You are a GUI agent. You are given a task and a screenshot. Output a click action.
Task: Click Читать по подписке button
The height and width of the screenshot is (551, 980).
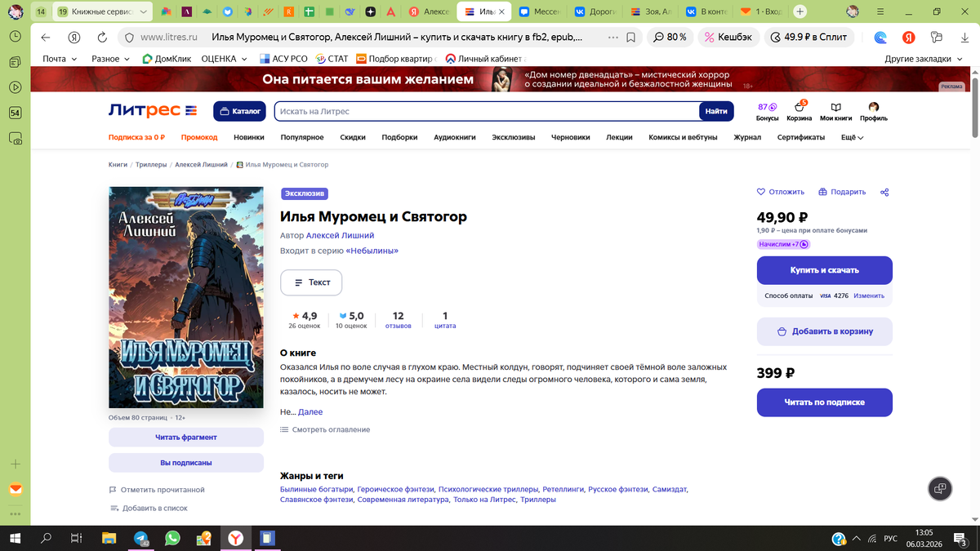pyautogui.click(x=825, y=402)
